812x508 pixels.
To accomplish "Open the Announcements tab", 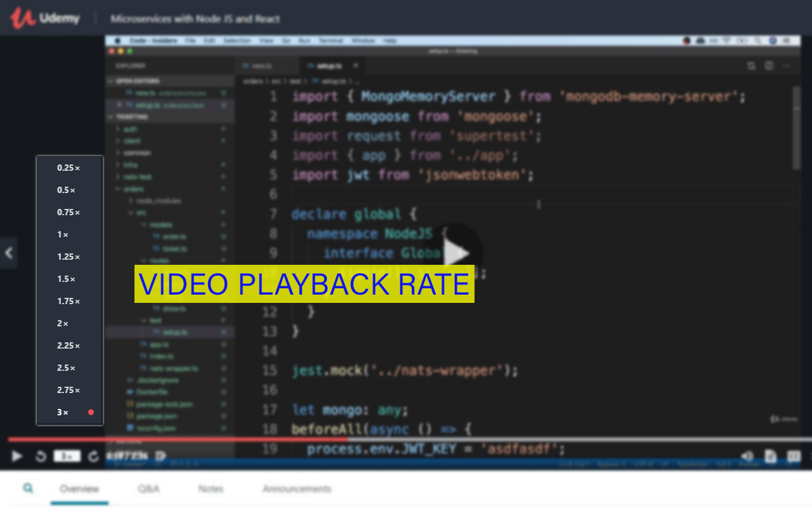I will point(297,488).
